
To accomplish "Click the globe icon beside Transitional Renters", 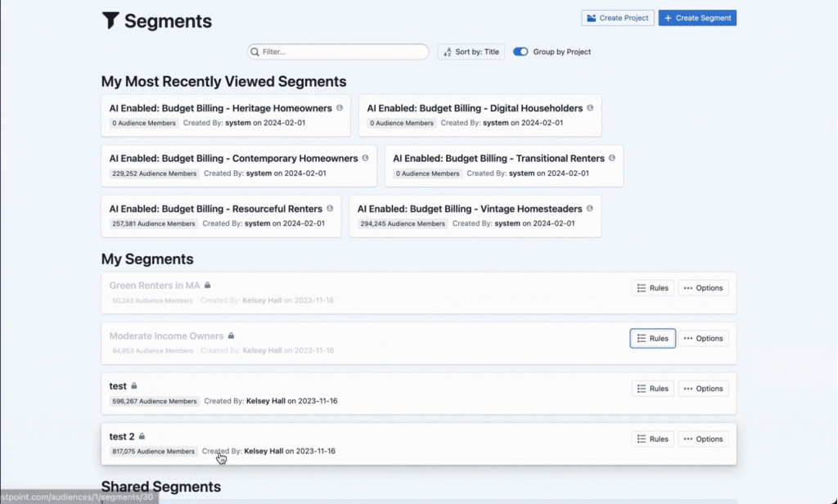I will click(612, 159).
